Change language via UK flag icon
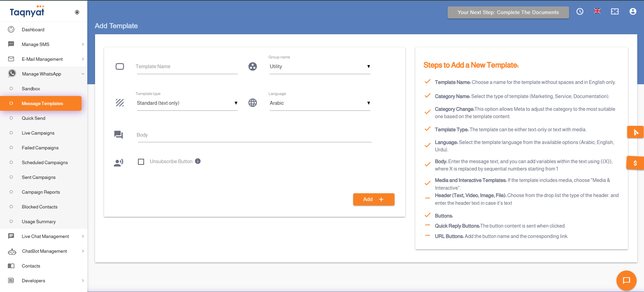644x292 pixels. pyautogui.click(x=597, y=11)
